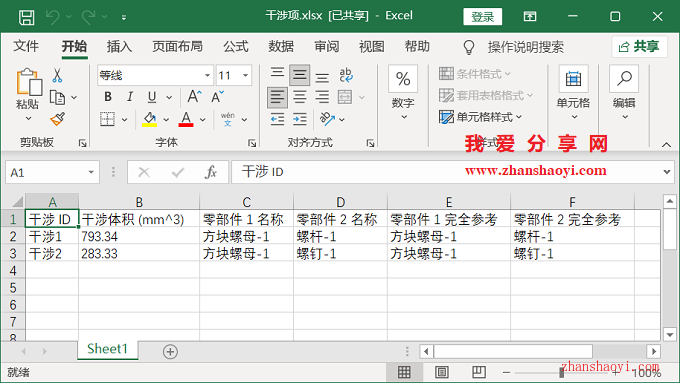Open fill color dropdown arrow

[166, 119]
